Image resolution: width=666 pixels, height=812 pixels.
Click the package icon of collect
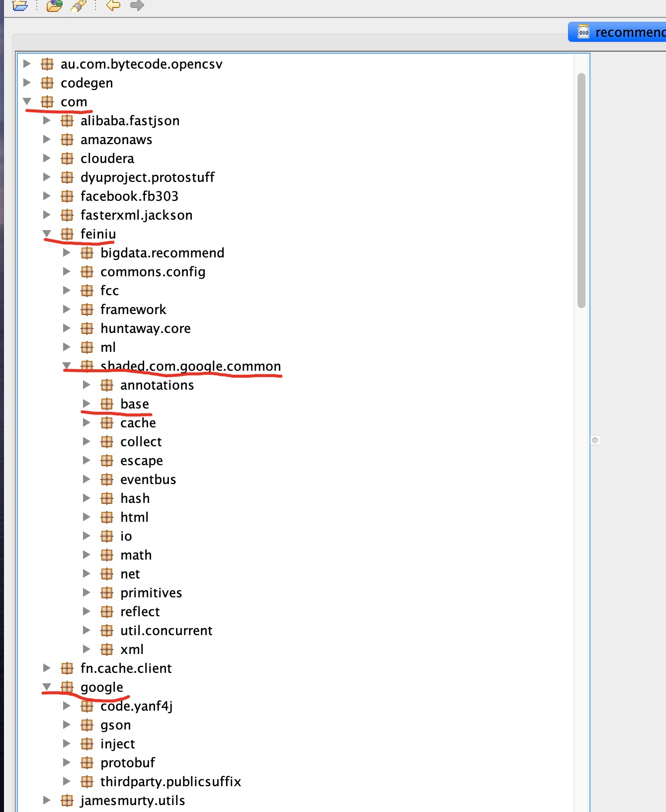[107, 442]
